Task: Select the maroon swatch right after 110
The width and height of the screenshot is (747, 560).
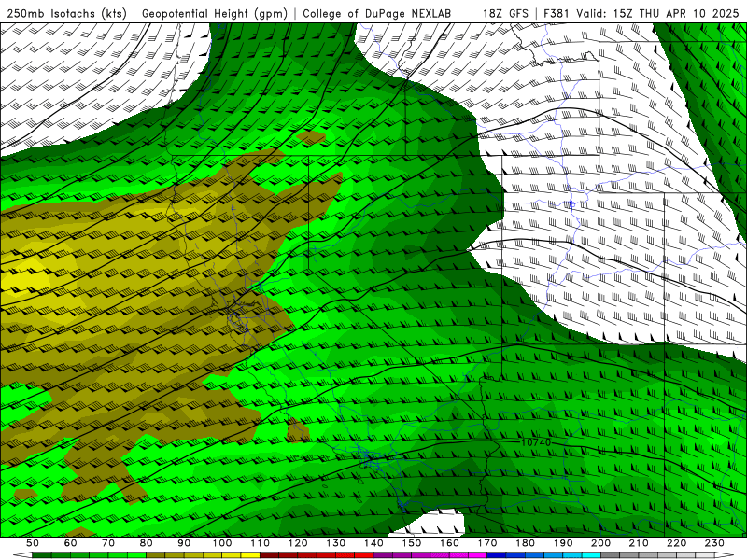Action: tap(269, 554)
